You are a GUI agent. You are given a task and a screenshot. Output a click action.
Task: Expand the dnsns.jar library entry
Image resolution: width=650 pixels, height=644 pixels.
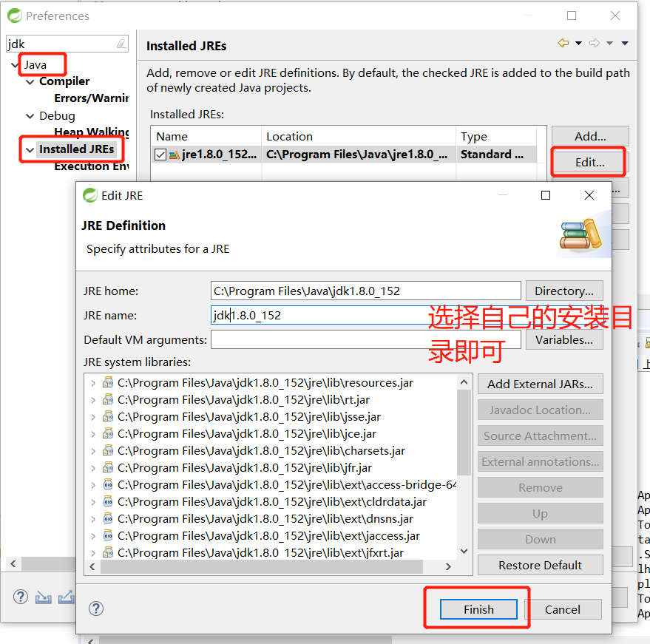[x=93, y=519]
